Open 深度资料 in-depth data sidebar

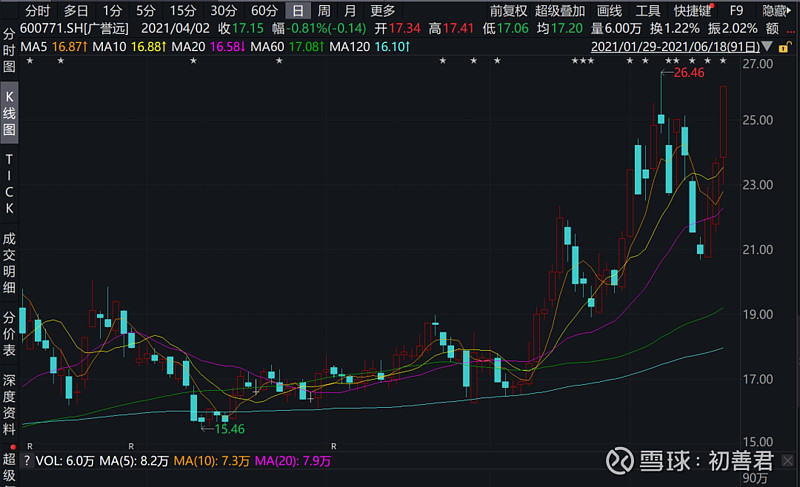point(9,404)
